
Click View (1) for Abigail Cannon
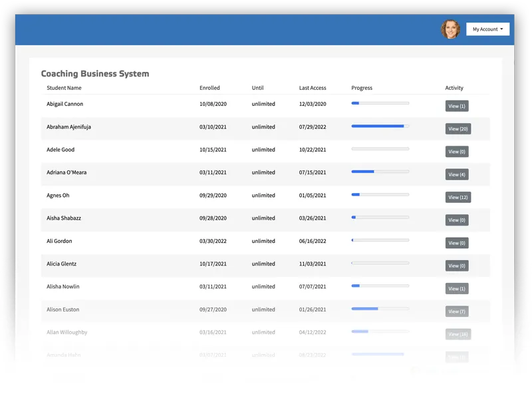pyautogui.click(x=457, y=106)
